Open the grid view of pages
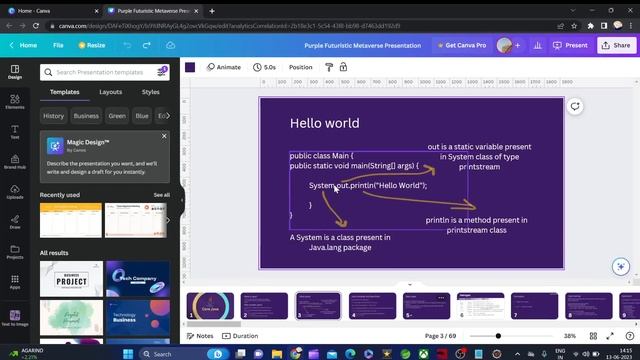This screenshot has height=360, width=640. point(593,336)
